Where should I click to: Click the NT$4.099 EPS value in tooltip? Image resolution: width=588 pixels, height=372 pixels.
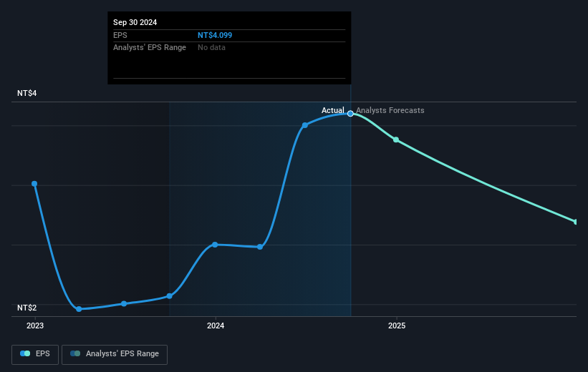pyautogui.click(x=215, y=35)
